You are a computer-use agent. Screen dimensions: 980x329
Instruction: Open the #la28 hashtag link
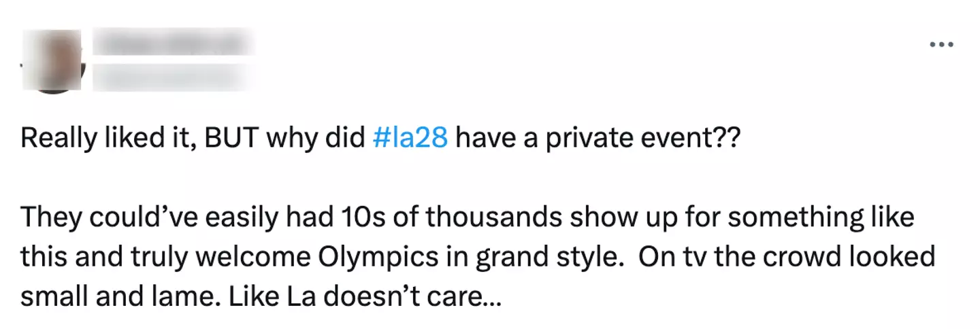pyautogui.click(x=410, y=139)
